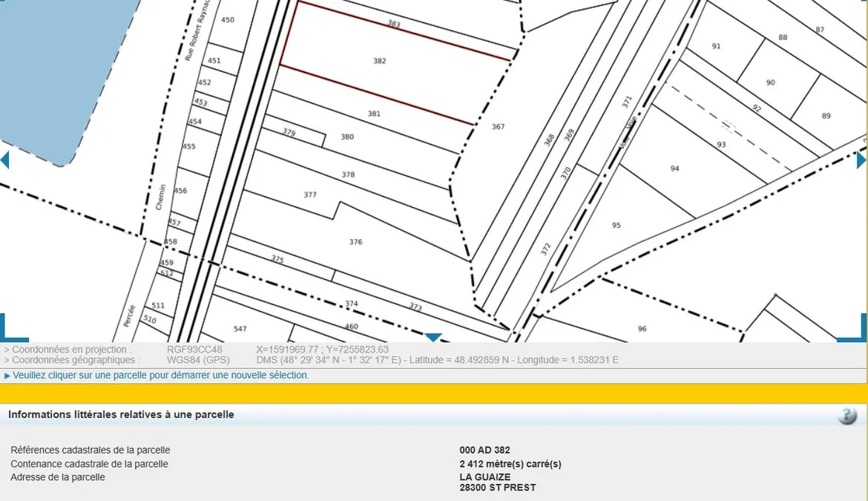Select parcel 381 on the map
This screenshot has width=868, height=501.
coord(374,114)
